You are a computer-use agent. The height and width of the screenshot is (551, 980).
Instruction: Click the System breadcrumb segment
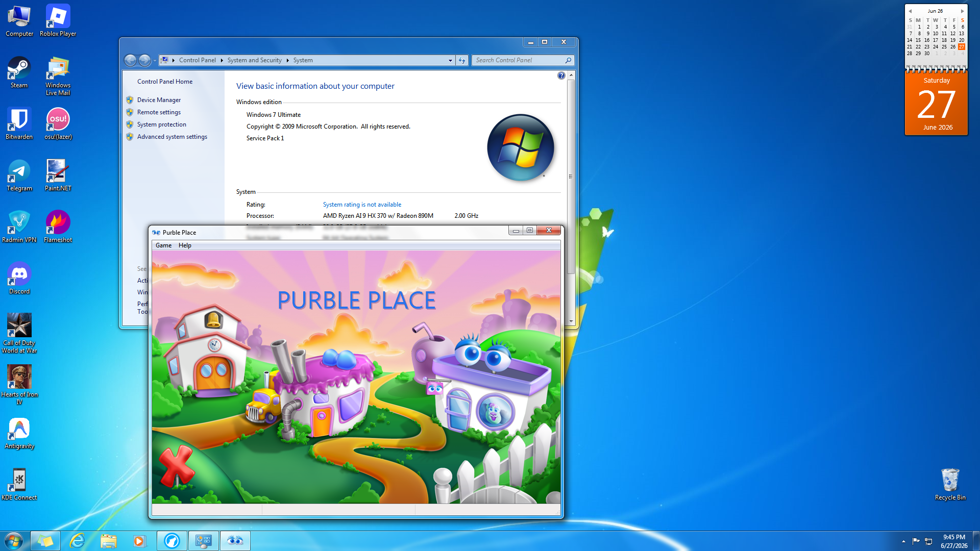[303, 60]
